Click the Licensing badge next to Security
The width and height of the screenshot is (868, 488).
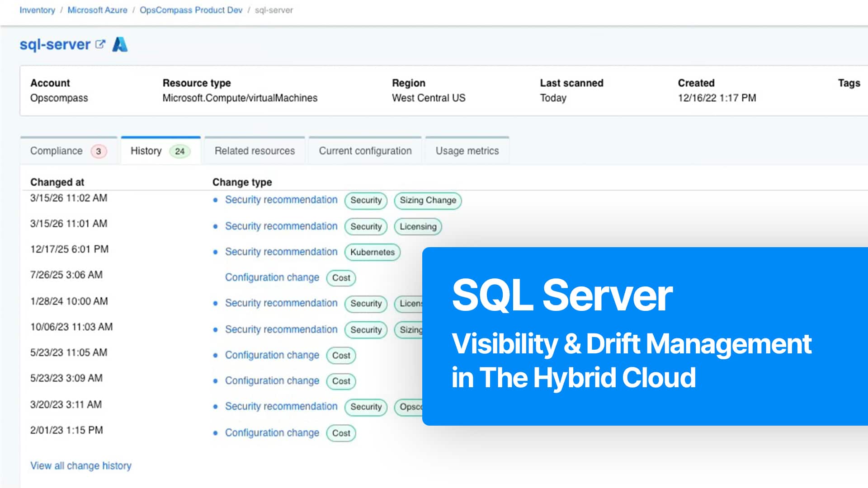tap(417, 226)
